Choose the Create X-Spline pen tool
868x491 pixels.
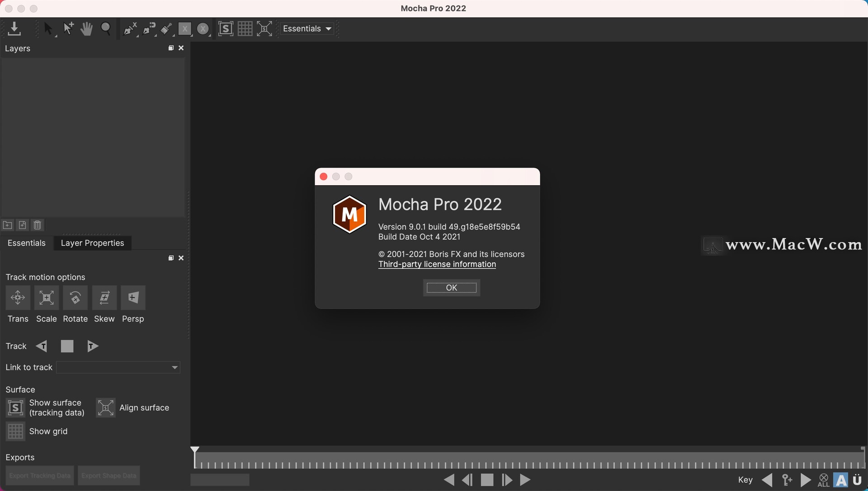click(130, 29)
